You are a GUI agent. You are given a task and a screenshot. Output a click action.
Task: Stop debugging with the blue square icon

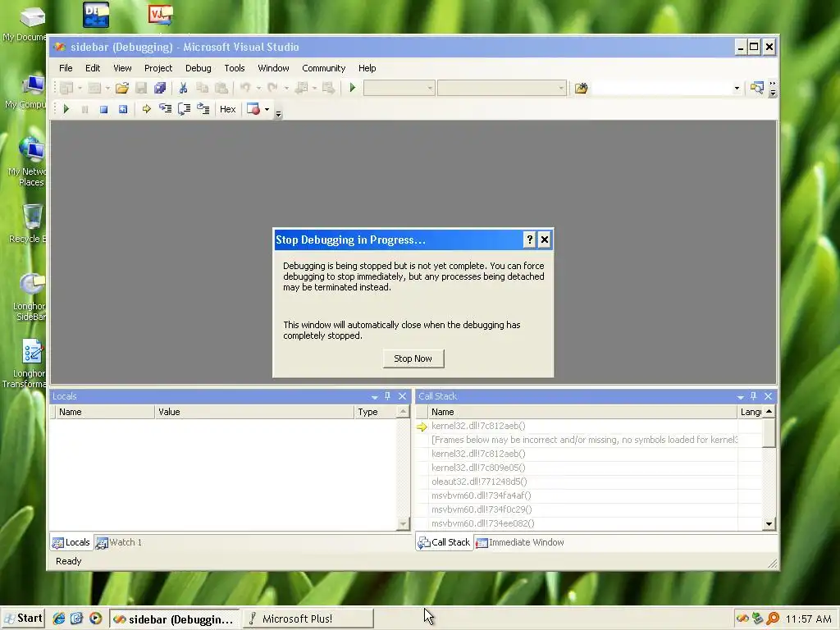pyautogui.click(x=103, y=109)
